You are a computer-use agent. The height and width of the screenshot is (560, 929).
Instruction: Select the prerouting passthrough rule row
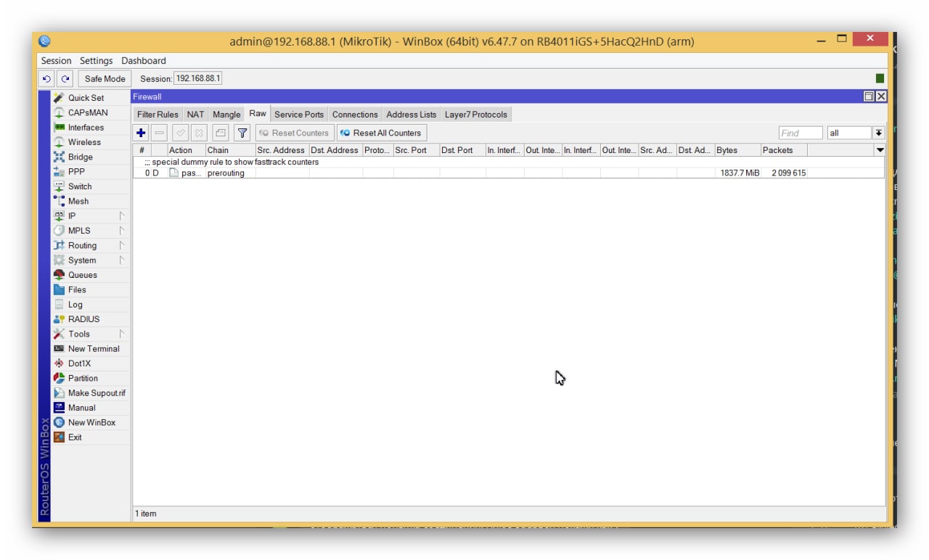tap(508, 173)
